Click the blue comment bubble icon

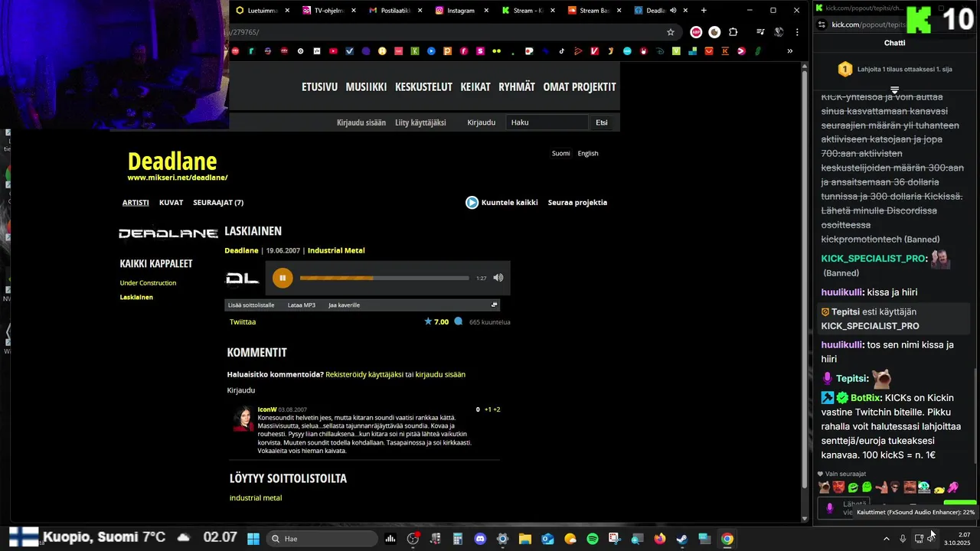[x=459, y=321]
